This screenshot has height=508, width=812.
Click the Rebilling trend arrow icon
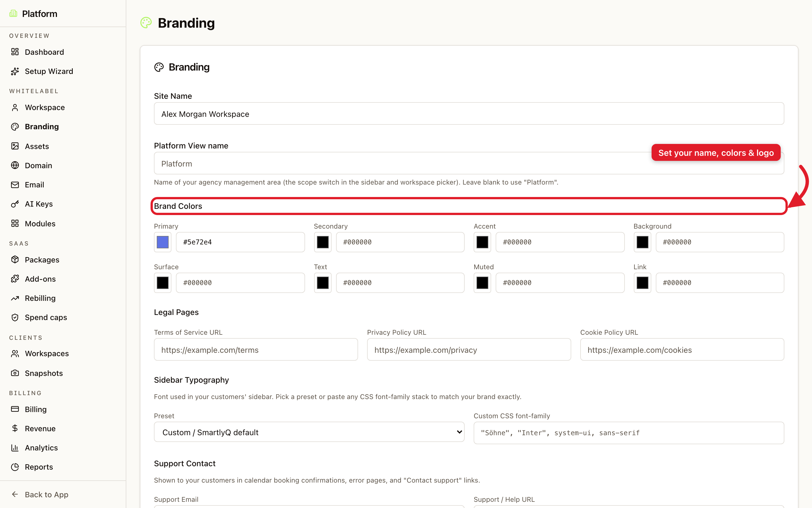point(15,298)
